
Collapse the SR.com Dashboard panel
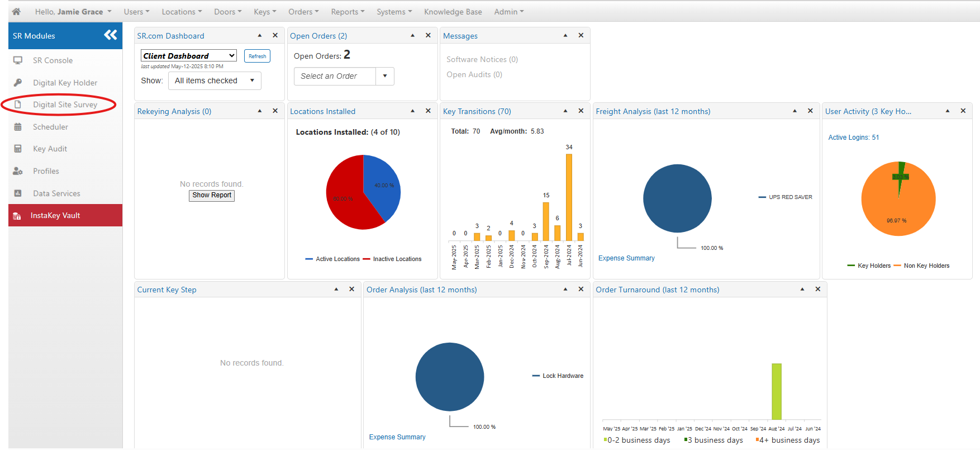point(260,35)
